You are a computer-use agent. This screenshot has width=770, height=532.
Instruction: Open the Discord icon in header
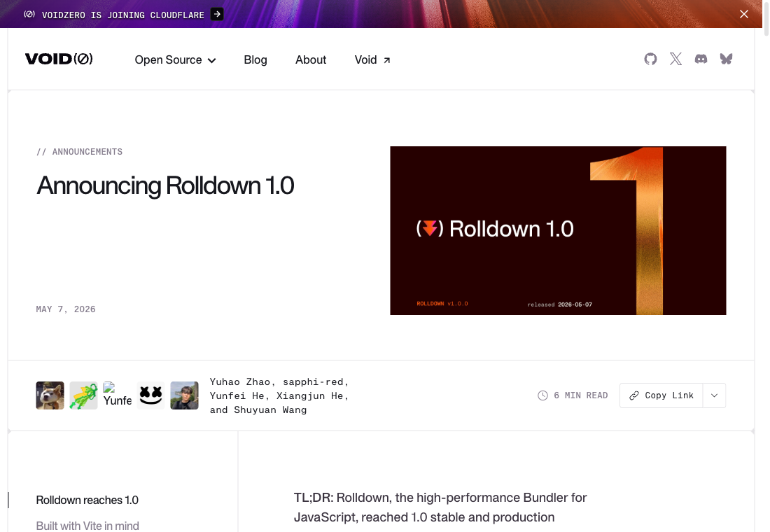pyautogui.click(x=701, y=59)
